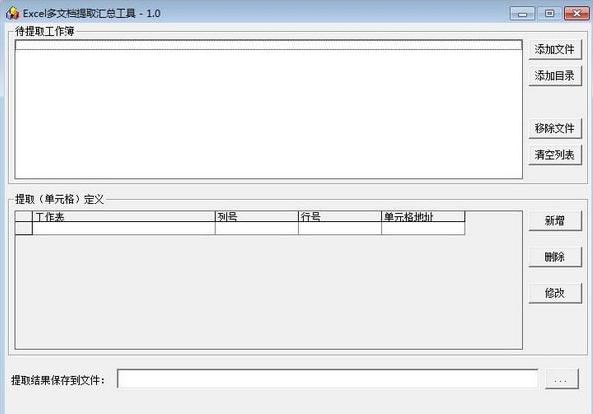Viewport: 593px width, 414px height.
Task: Click the 添加文件 button
Action: (555, 49)
